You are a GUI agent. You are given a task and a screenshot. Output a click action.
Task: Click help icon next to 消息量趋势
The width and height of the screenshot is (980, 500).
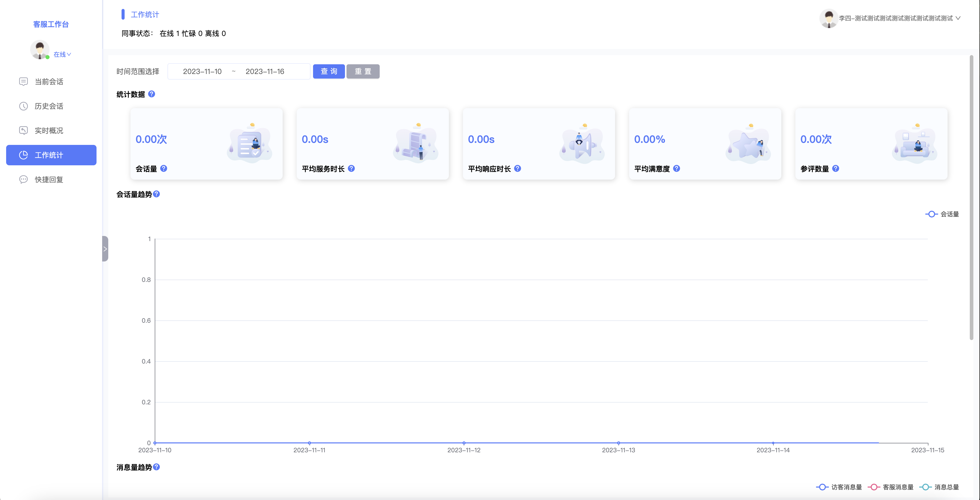click(156, 467)
